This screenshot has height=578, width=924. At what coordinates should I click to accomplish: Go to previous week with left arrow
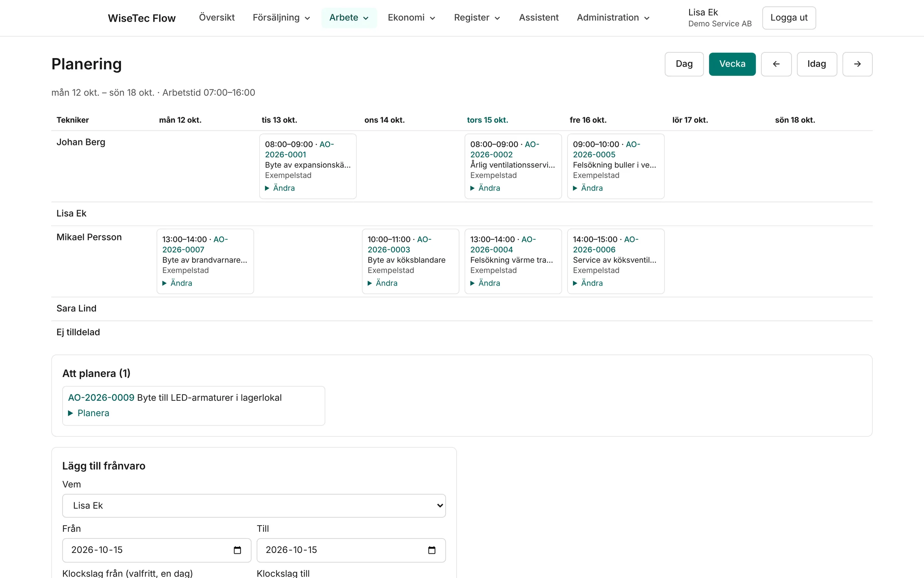point(776,64)
